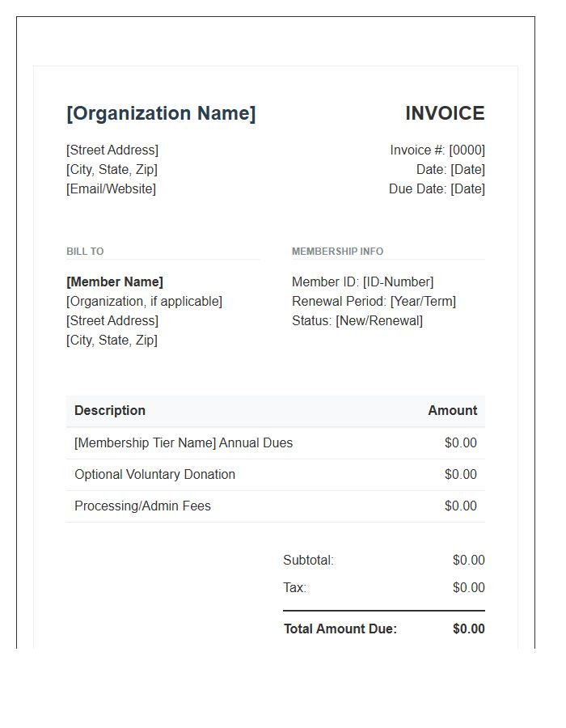The image size is (566, 728).
Task: Click the $0.00 amount for Annual Dues
Action: (460, 443)
